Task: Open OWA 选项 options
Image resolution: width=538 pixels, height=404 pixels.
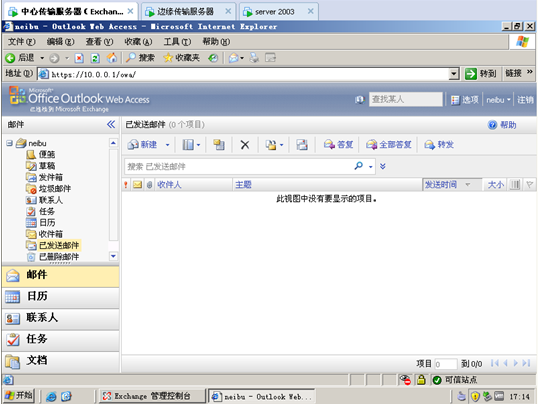Action: [465, 100]
